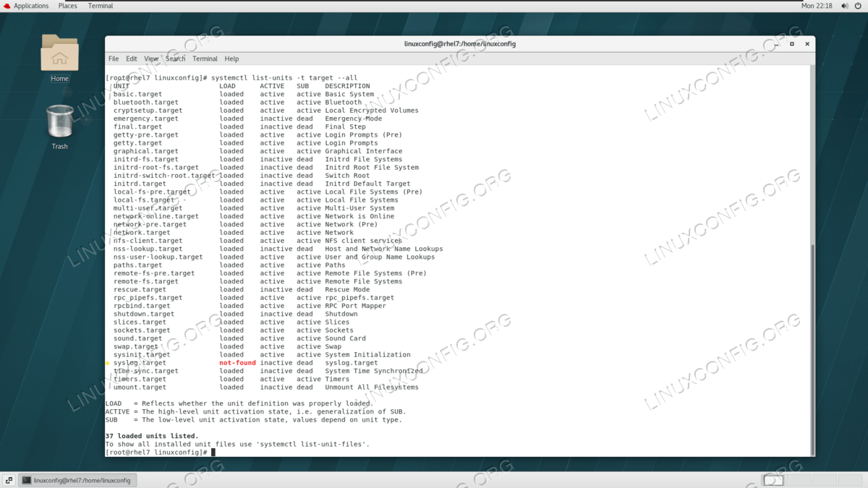Screen dimensions: 868x488
Task: Click the Mon 22:18 clock
Action: tap(817, 6)
